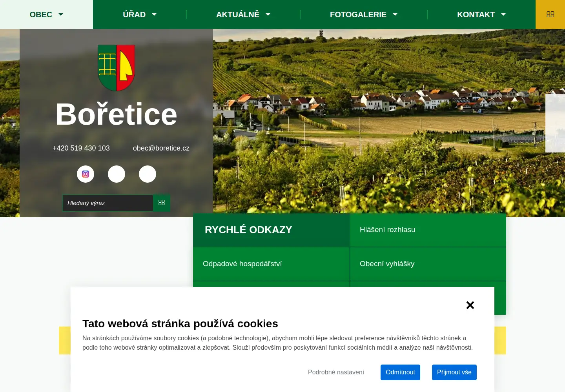Open the AKTUÁLNĚ dropdown arrow

pyautogui.click(x=268, y=15)
